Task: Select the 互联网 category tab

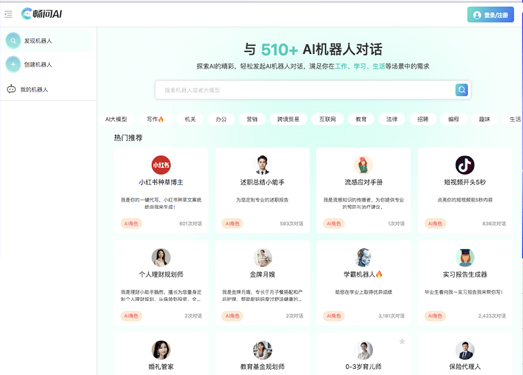Action: point(328,119)
